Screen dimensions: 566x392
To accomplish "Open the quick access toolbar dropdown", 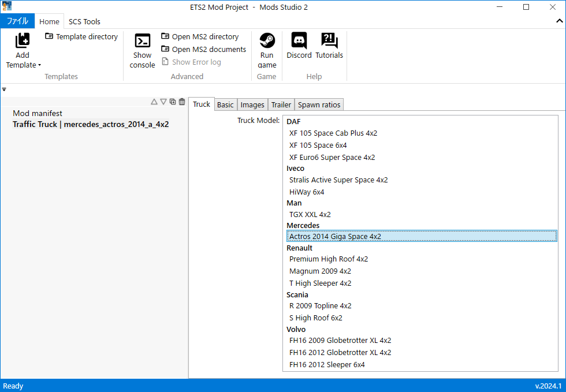I will [4, 89].
